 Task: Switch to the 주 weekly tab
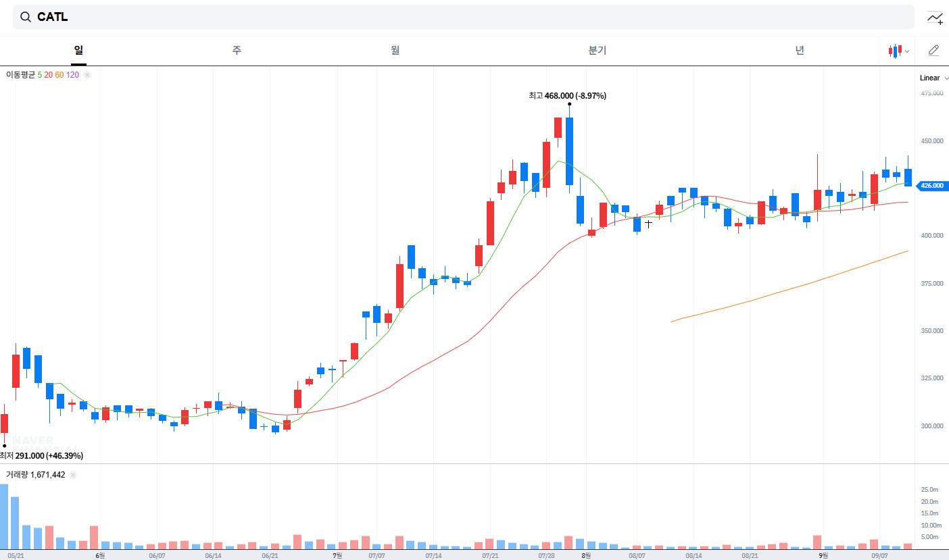tap(237, 51)
